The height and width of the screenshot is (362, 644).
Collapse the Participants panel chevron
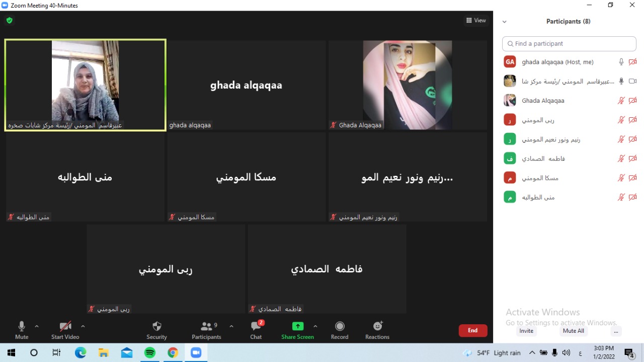click(504, 22)
